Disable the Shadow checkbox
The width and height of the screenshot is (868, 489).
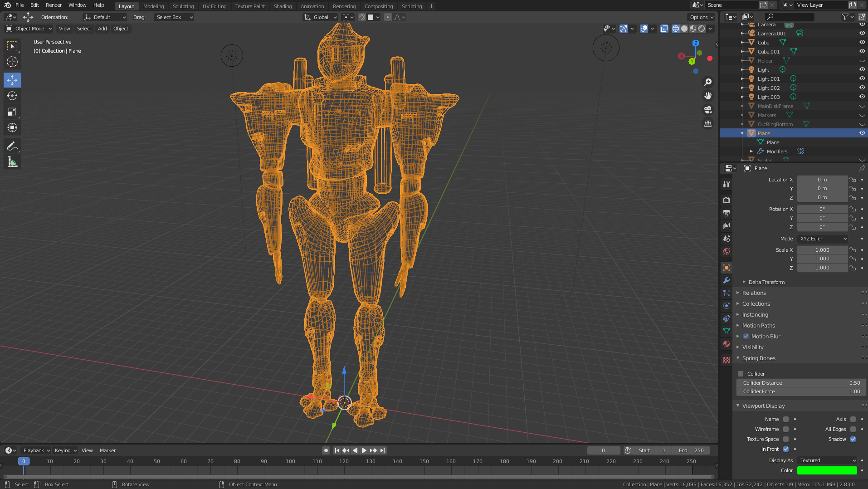(x=853, y=439)
